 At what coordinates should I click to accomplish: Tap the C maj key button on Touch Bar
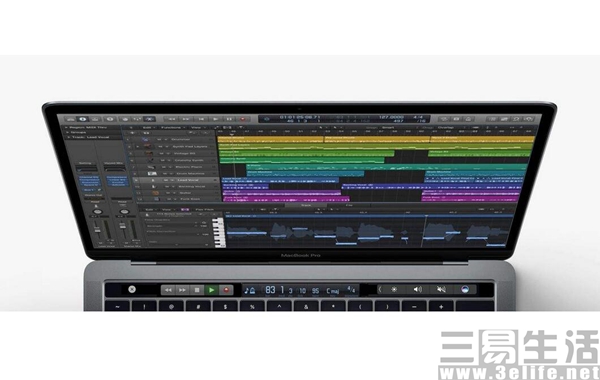click(x=333, y=291)
